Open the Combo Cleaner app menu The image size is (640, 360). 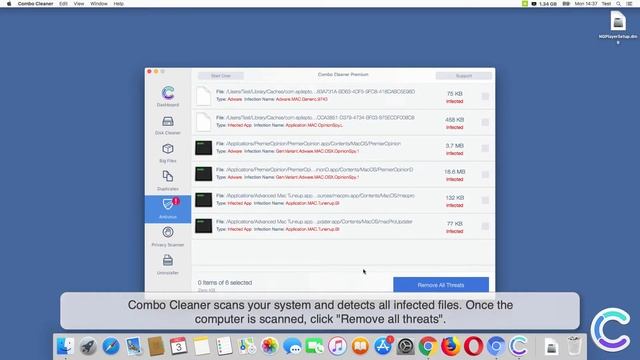pos(35,4)
